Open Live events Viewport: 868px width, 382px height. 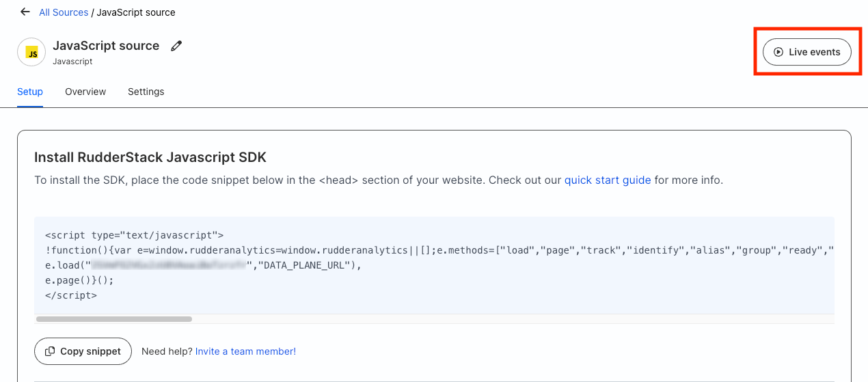807,52
